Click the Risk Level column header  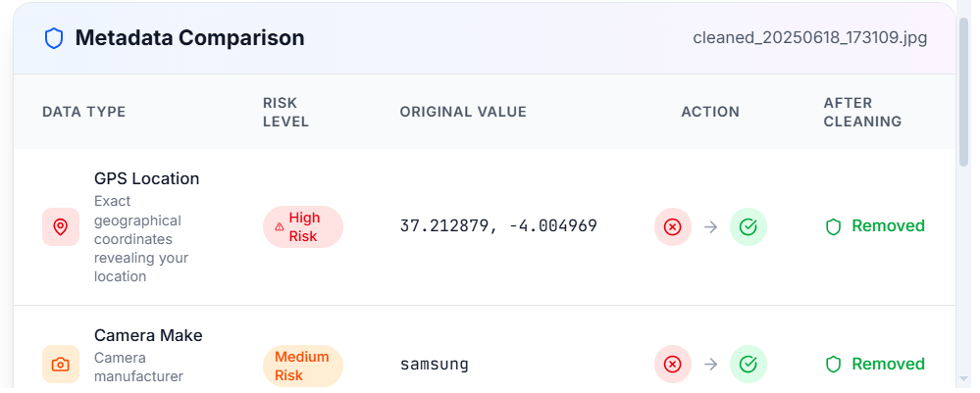(x=285, y=112)
